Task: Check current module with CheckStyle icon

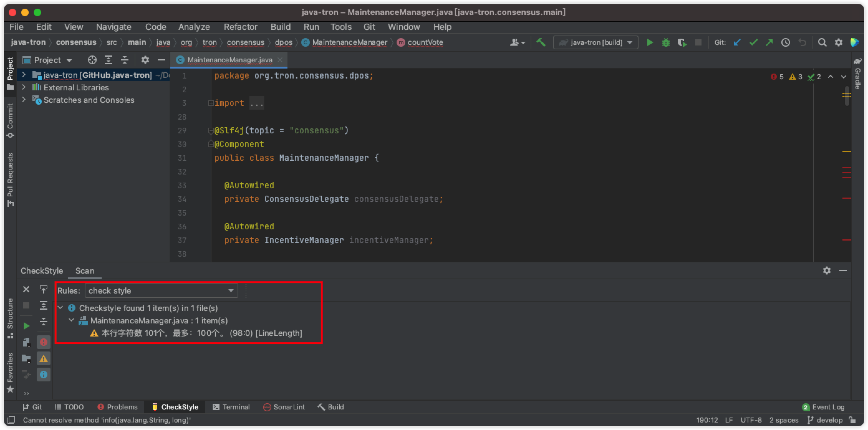Action: pos(26,342)
